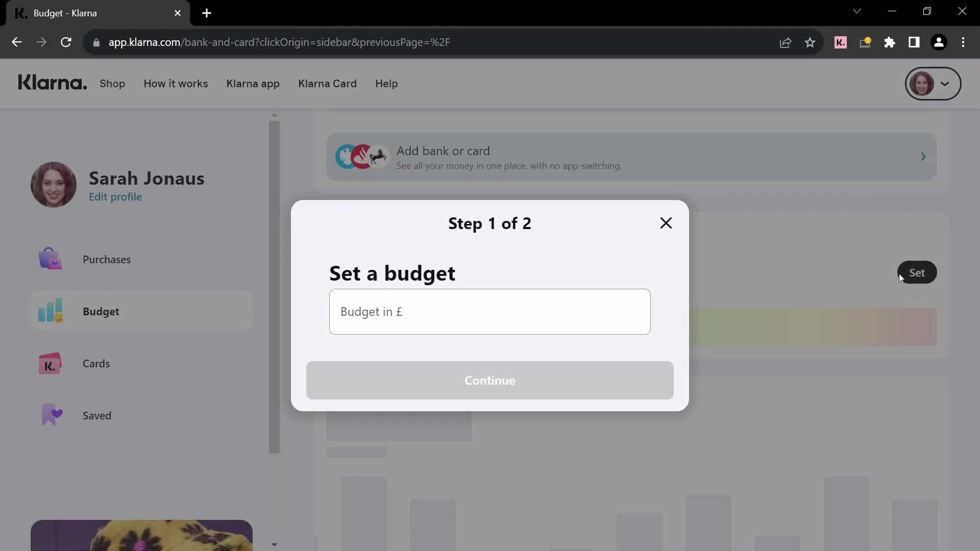This screenshot has height=551, width=980.
Task: Click the Set button on the right
Action: pyautogui.click(x=917, y=272)
